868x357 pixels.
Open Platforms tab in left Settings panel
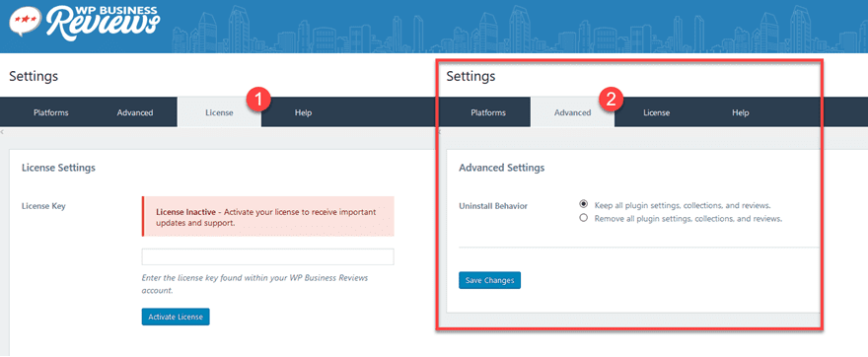tap(51, 112)
